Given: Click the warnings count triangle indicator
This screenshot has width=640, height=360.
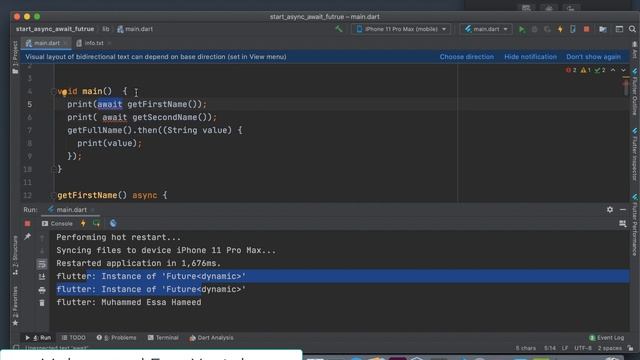Looking at the screenshot, I should [x=586, y=70].
